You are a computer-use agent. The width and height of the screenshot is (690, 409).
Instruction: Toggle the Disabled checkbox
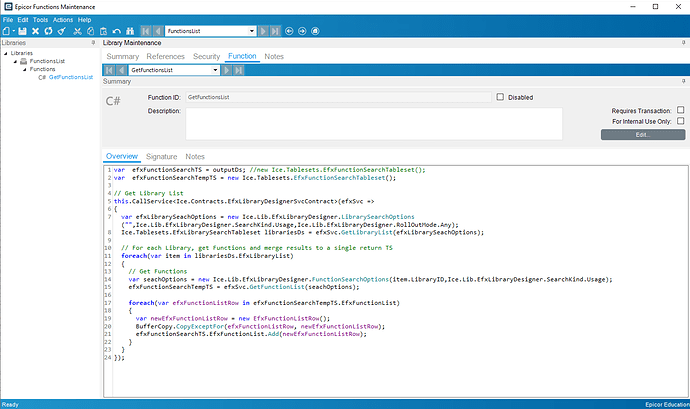click(500, 97)
